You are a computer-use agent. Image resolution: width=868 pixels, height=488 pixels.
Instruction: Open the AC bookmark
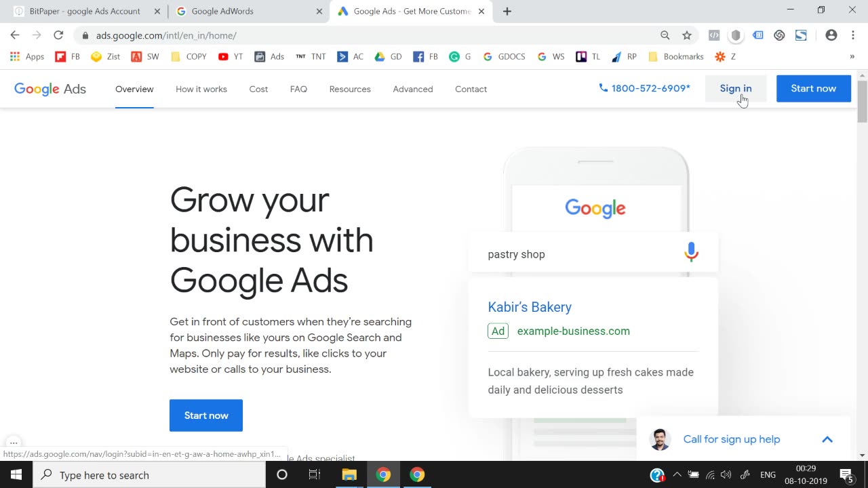[351, 57]
